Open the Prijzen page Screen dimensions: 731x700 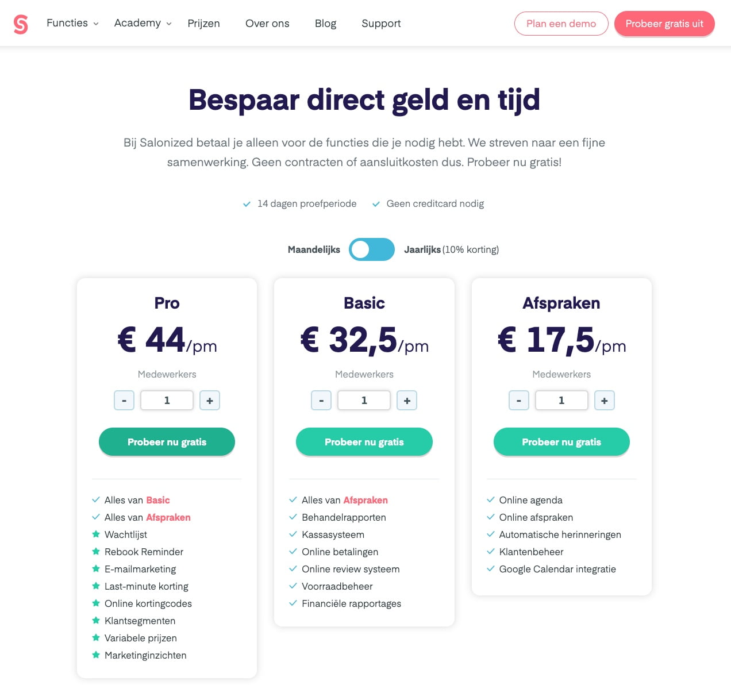coord(203,24)
